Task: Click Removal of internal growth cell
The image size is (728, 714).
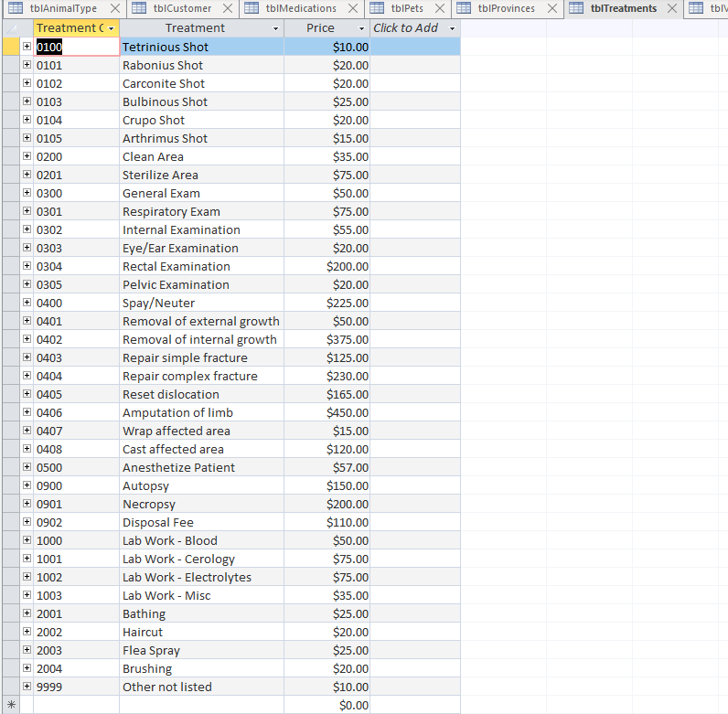Action: [201, 339]
